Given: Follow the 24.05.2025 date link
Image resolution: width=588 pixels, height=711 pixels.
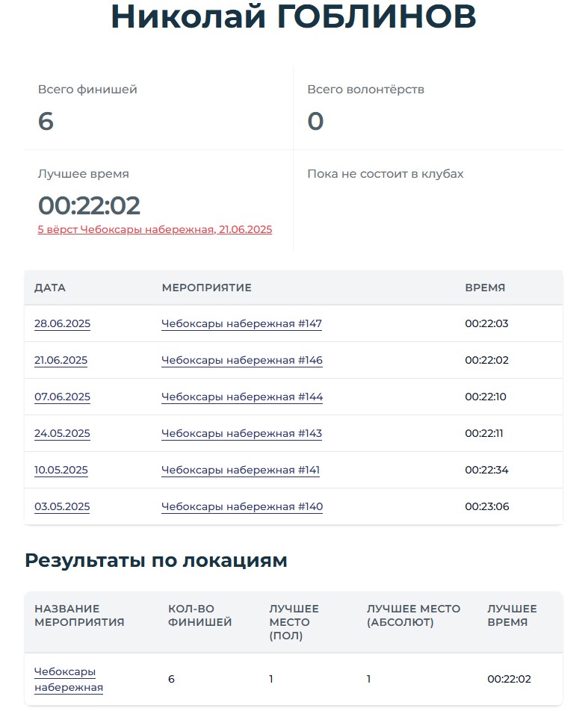Looking at the screenshot, I should pos(62,433).
